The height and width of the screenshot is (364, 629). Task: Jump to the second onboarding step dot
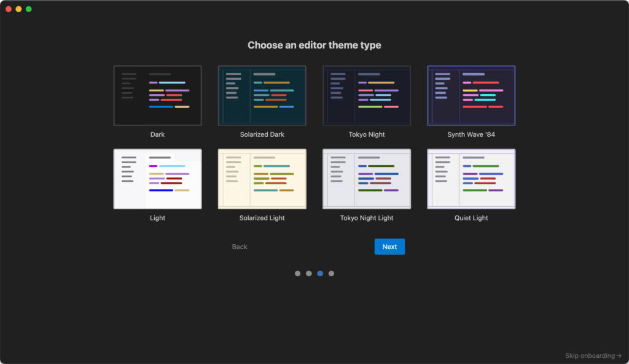[x=309, y=273]
